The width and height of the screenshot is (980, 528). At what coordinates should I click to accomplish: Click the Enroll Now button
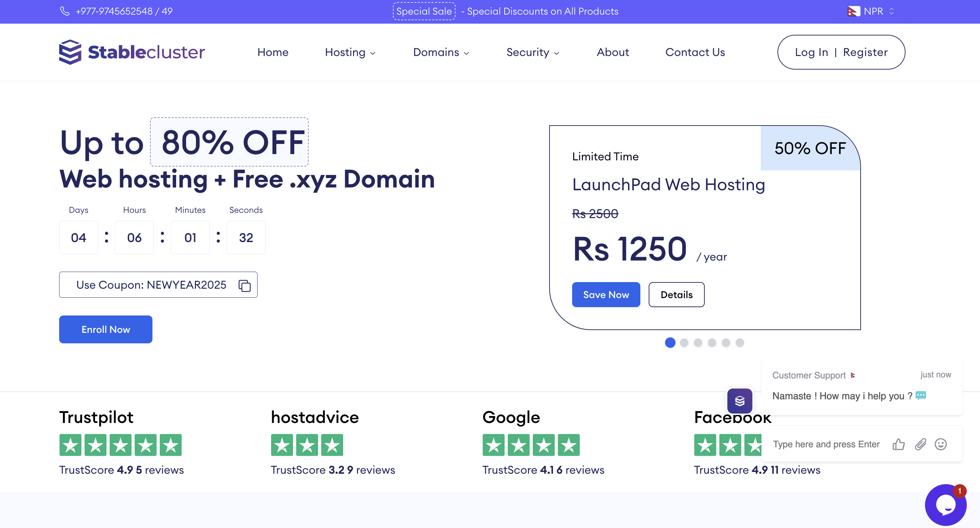pyautogui.click(x=106, y=329)
